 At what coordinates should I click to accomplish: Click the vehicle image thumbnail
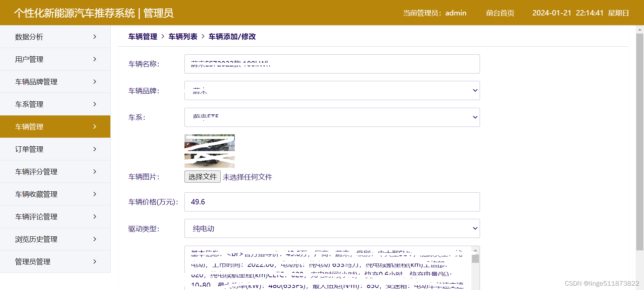pyautogui.click(x=210, y=151)
